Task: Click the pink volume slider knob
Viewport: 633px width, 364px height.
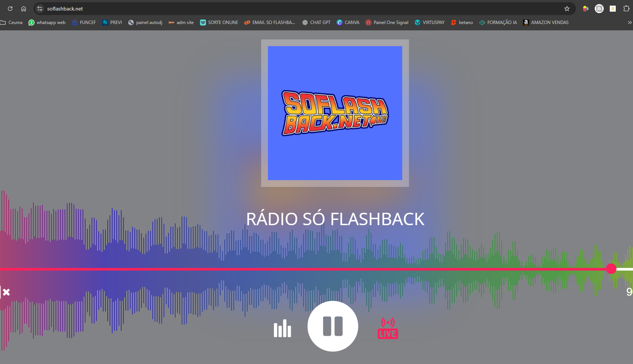Action: [x=611, y=269]
